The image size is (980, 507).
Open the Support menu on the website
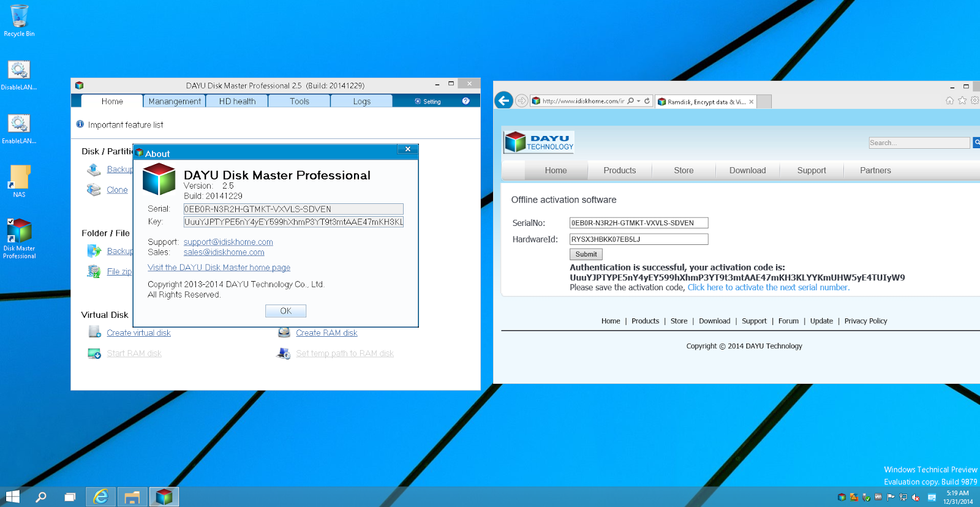(x=812, y=171)
